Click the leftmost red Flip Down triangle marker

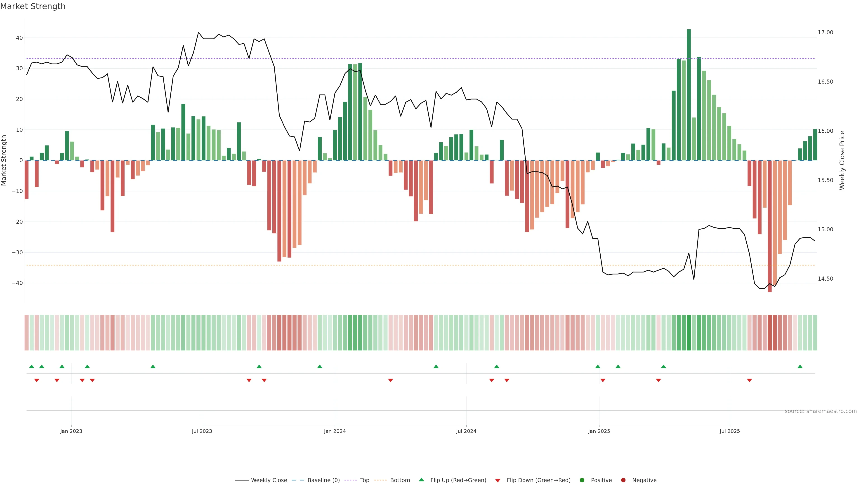(37, 380)
